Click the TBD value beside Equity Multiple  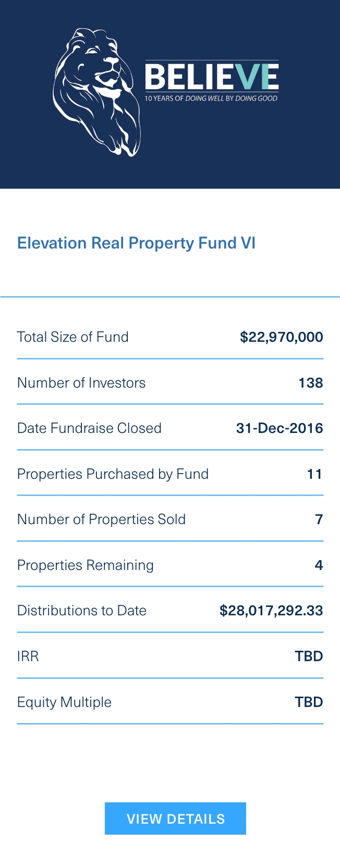(309, 702)
